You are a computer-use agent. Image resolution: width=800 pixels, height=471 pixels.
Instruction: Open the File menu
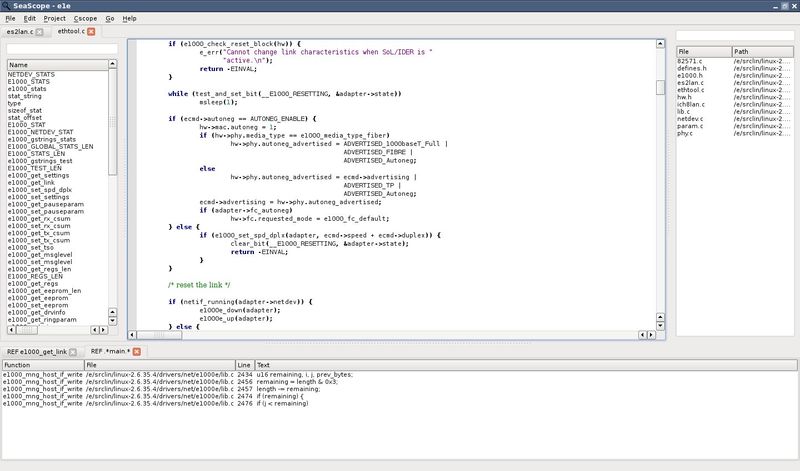[10, 18]
